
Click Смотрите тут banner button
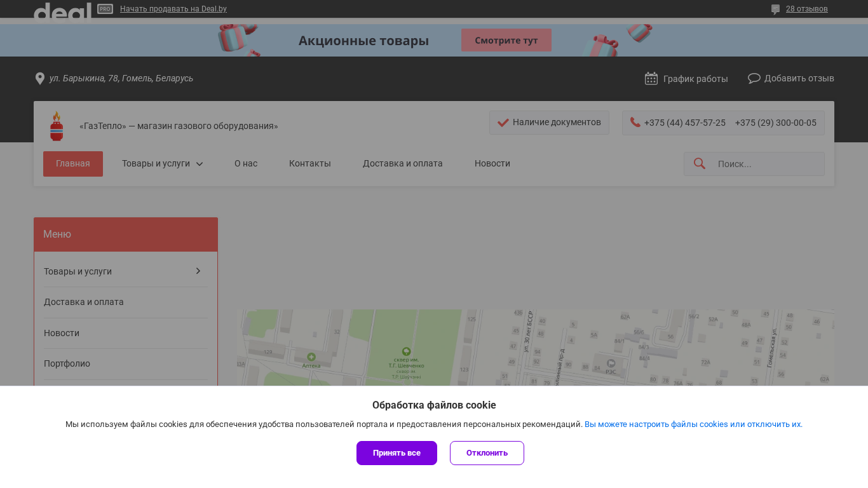(x=506, y=40)
